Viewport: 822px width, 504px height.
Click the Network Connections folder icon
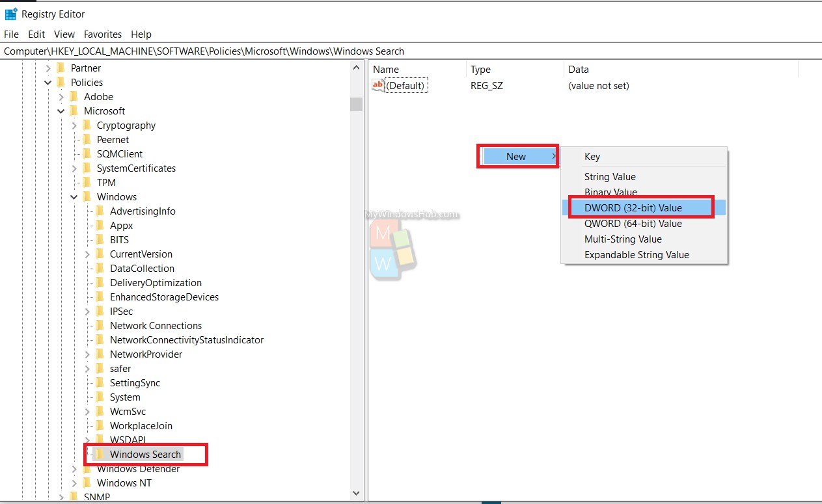(x=100, y=325)
